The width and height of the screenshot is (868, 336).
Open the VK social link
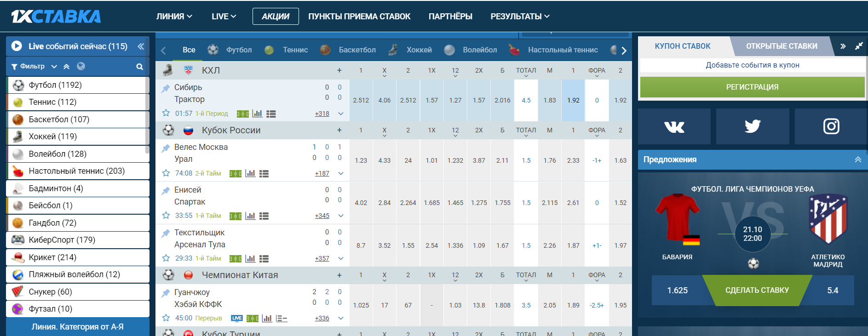[x=674, y=126]
